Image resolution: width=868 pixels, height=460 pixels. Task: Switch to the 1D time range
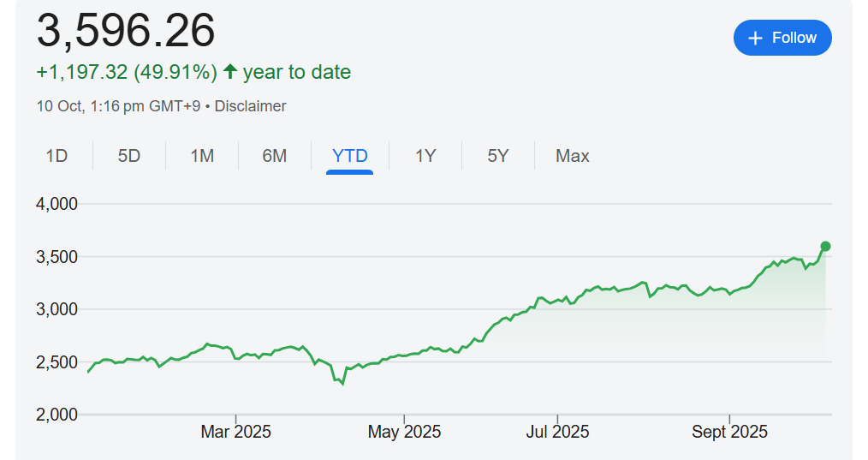point(56,156)
